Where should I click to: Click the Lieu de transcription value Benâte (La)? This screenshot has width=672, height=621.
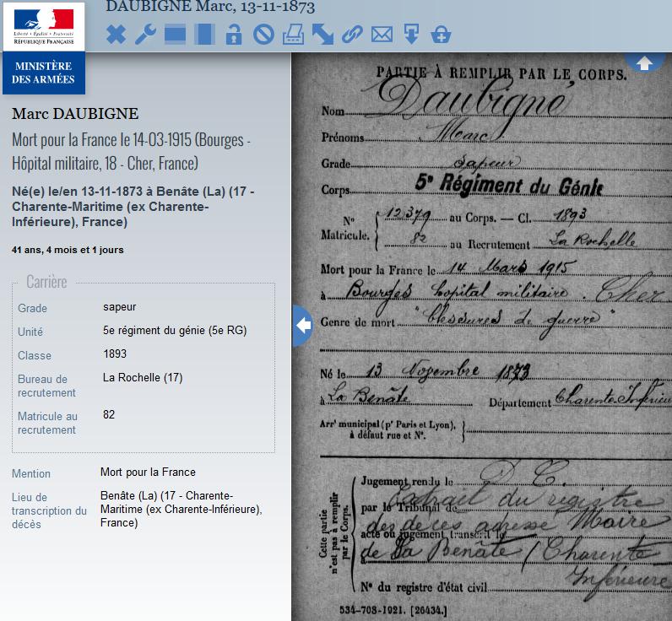182,509
